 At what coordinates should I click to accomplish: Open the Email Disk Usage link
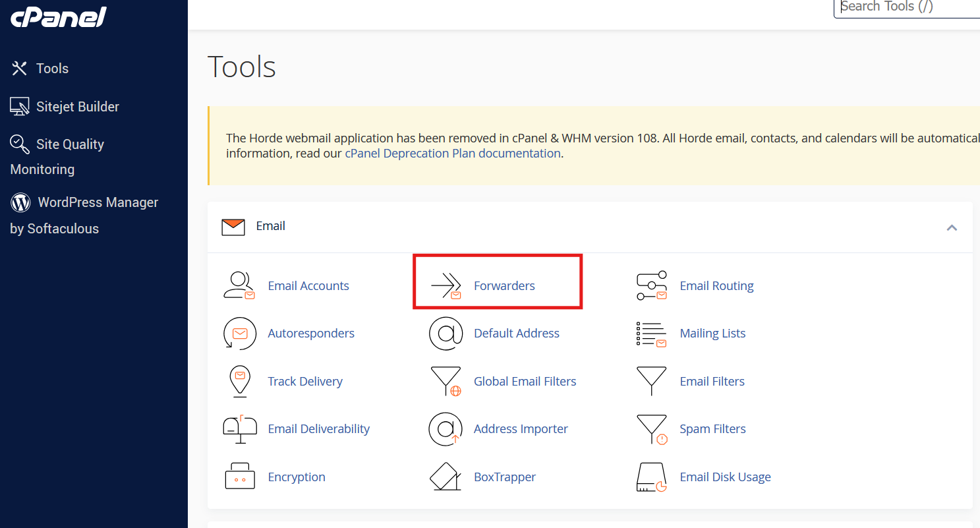tap(725, 477)
